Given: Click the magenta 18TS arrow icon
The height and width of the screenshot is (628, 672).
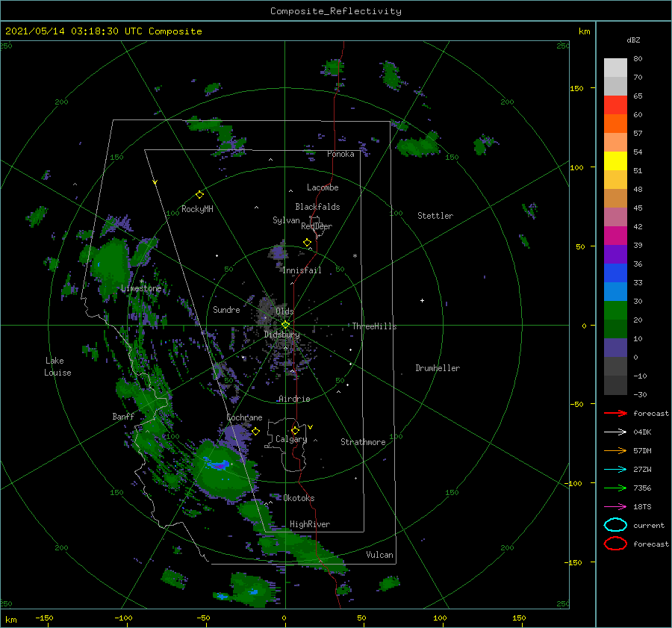Looking at the screenshot, I should pos(615,507).
